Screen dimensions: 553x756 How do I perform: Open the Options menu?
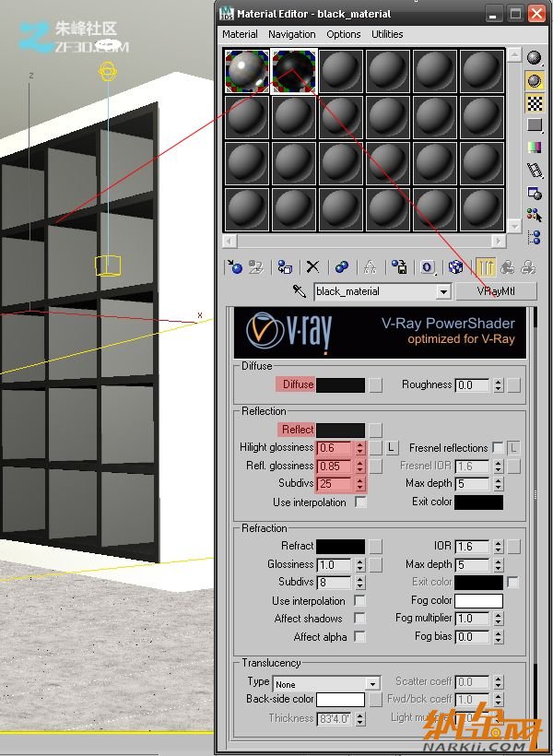[x=343, y=34]
